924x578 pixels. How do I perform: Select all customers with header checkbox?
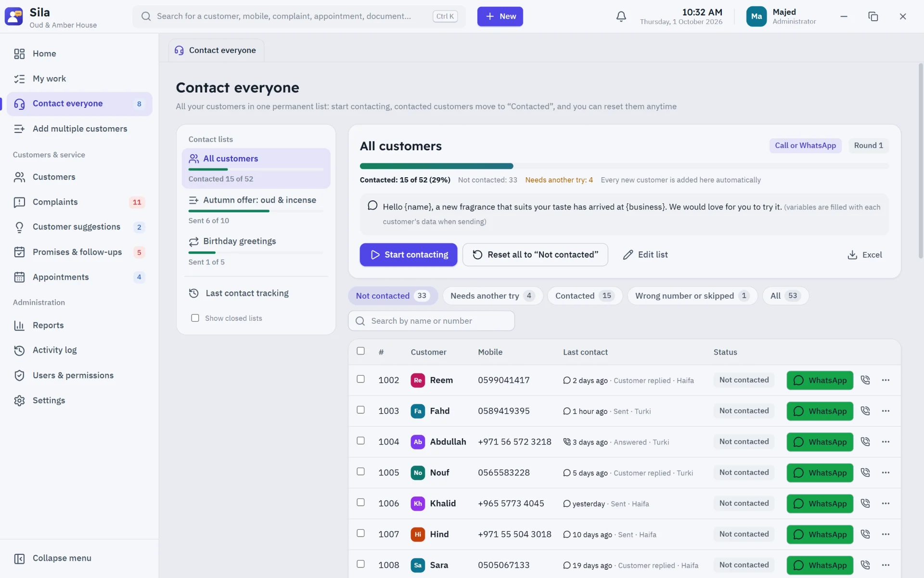point(360,351)
